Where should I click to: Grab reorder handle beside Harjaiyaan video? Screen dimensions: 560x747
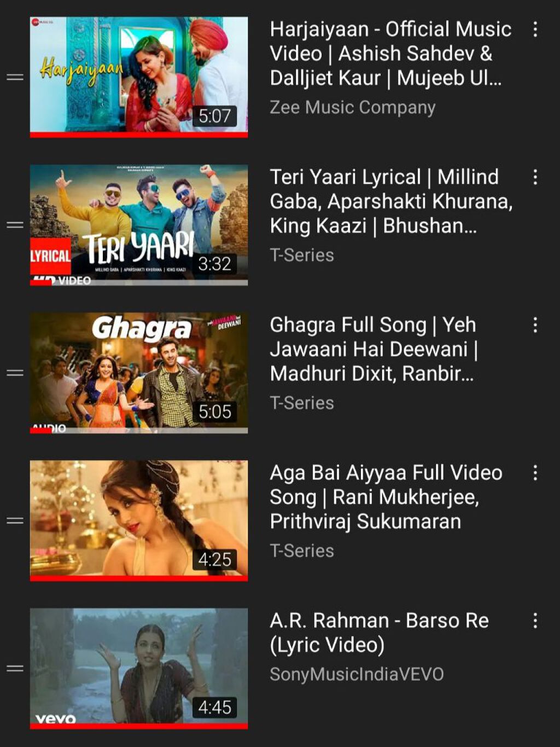15,77
